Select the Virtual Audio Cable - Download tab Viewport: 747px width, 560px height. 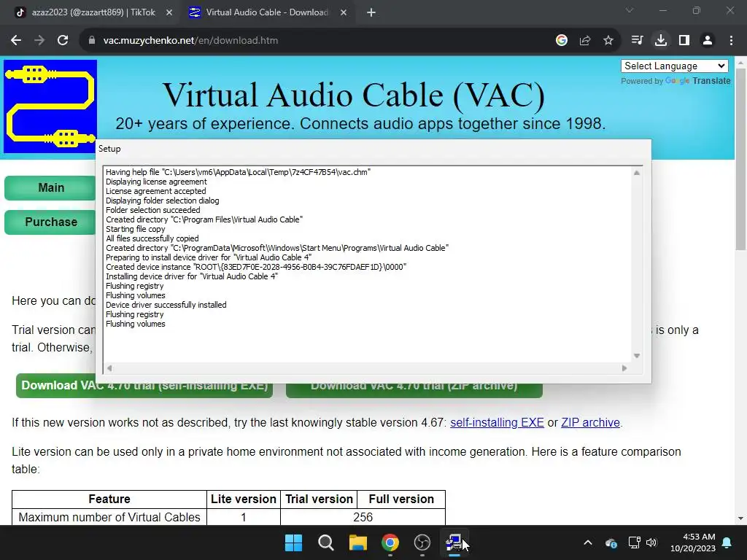(267, 12)
